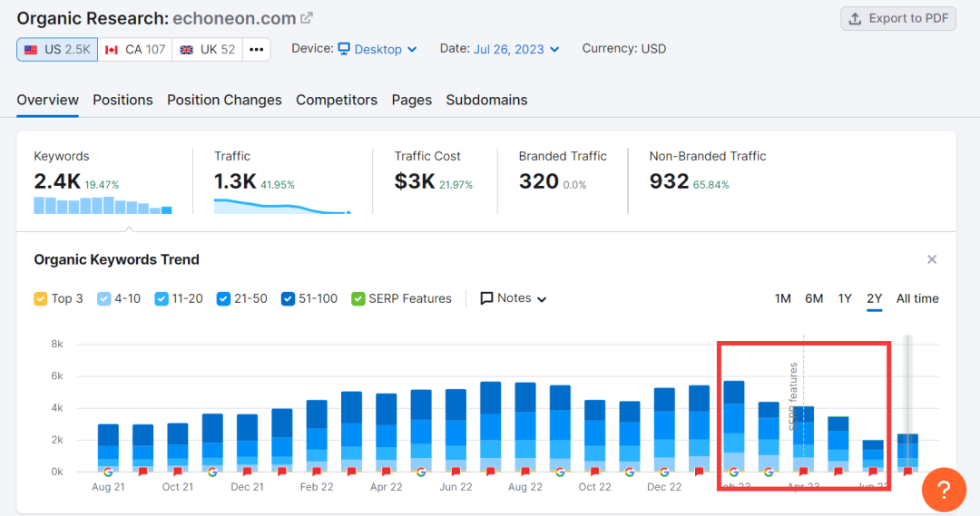This screenshot has height=516, width=980.
Task: Open the Competitors tab
Action: tap(337, 100)
